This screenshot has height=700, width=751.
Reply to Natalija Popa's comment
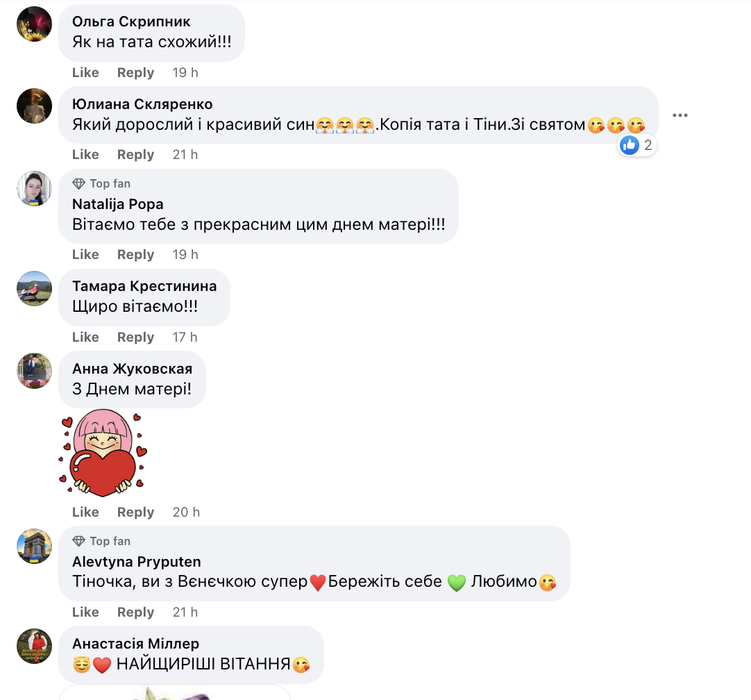[135, 254]
